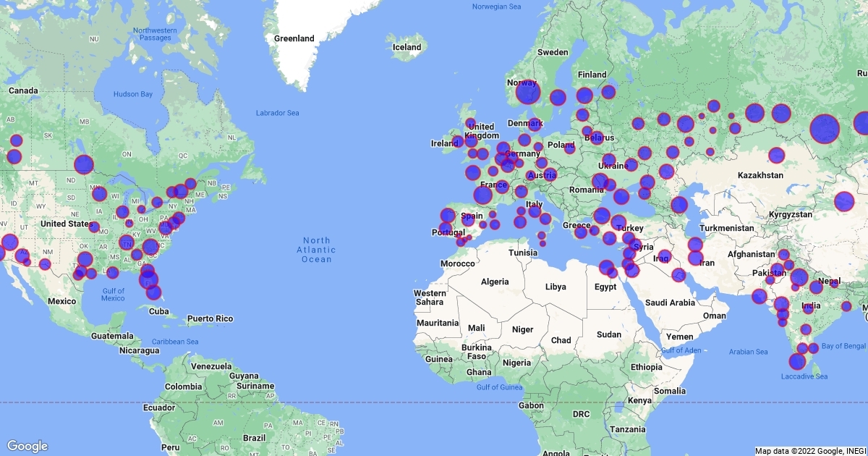Click the circle marker just below the Finland label

point(584,96)
